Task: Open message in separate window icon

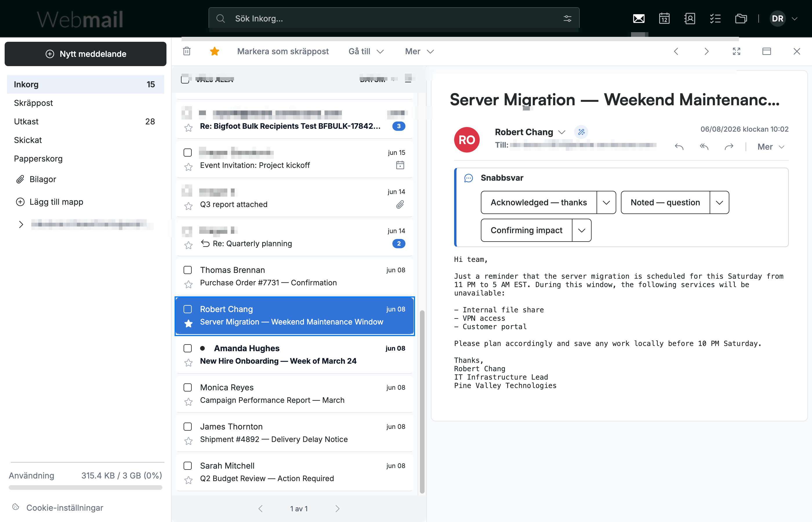Action: point(766,51)
